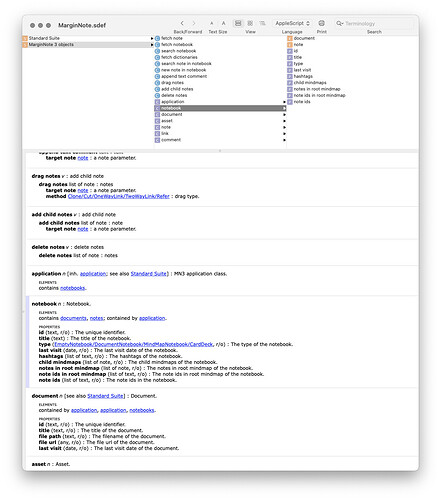Select child mindmaps property
This screenshot has height=500, width=441.
click(x=310, y=83)
